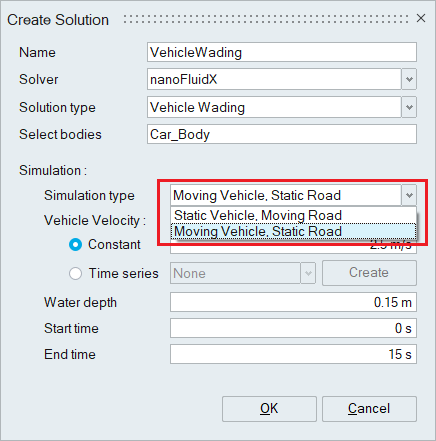Click the Select bodies field
The width and height of the screenshot is (436, 441).
tap(282, 134)
